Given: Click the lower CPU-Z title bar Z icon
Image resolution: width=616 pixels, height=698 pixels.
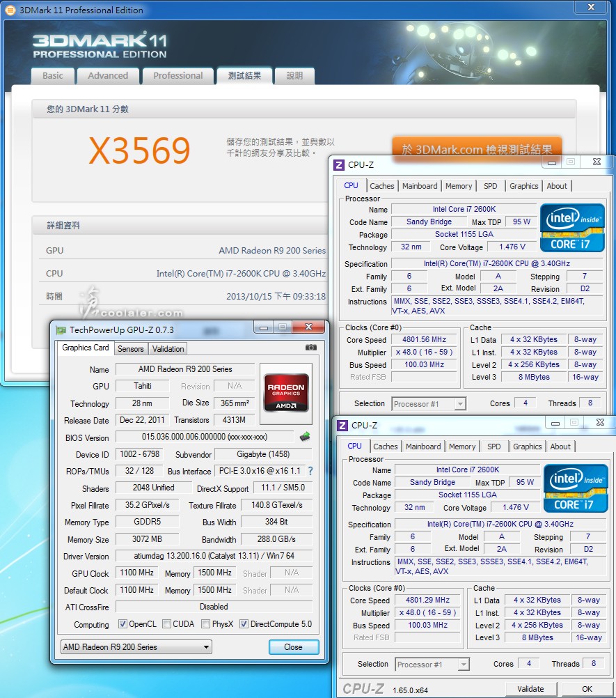Looking at the screenshot, I should coord(342,426).
